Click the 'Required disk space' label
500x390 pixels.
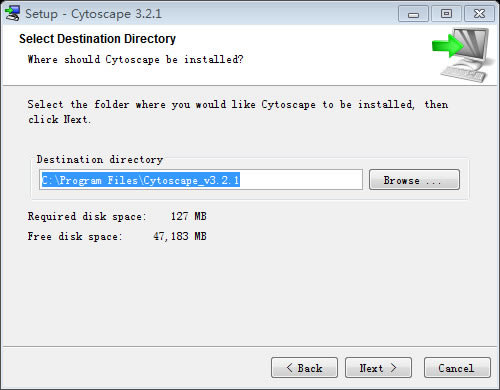tap(87, 217)
